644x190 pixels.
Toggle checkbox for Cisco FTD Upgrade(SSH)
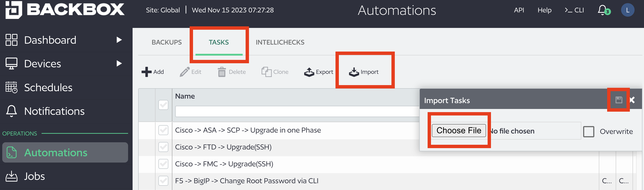tap(163, 147)
